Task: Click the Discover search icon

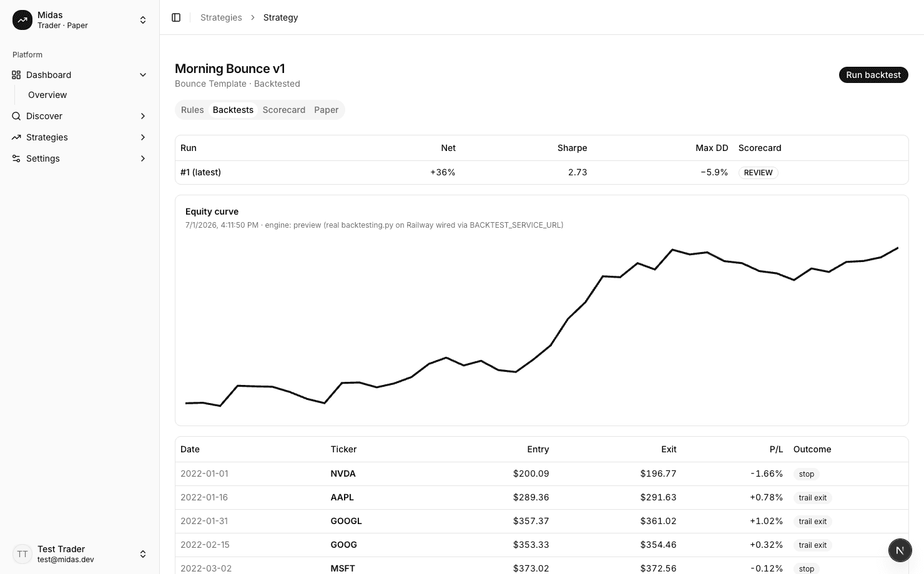Action: tap(16, 116)
